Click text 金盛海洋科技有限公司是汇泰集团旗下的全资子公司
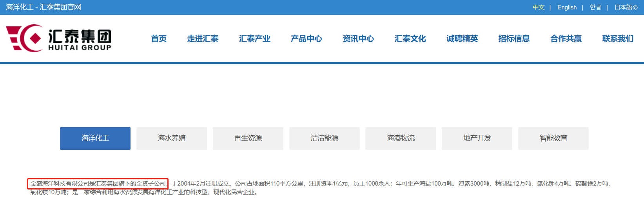The width and height of the screenshot is (644, 204). tap(98, 183)
